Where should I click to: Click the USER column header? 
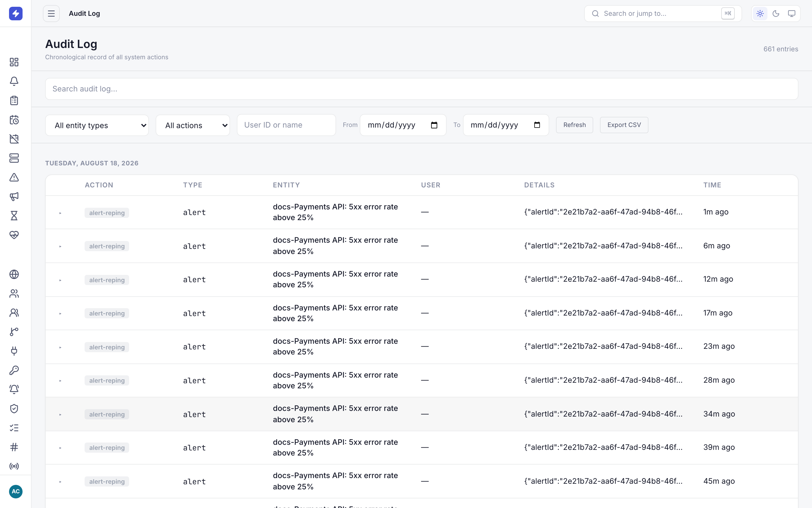coord(431,185)
